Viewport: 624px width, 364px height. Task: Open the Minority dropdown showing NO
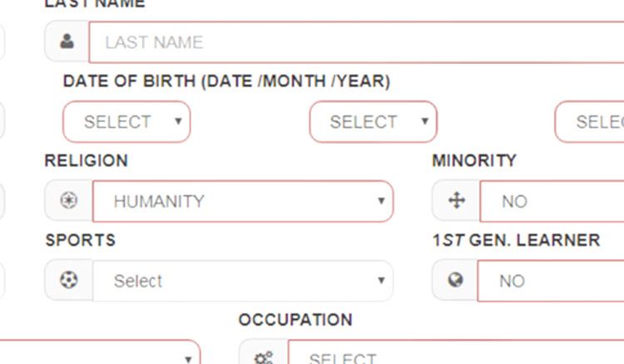point(552,201)
